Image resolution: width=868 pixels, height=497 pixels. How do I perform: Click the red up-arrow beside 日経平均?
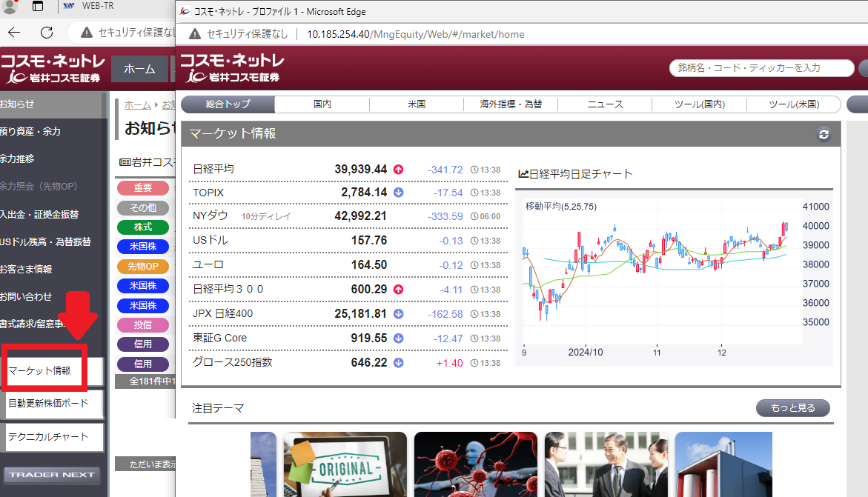(x=399, y=170)
